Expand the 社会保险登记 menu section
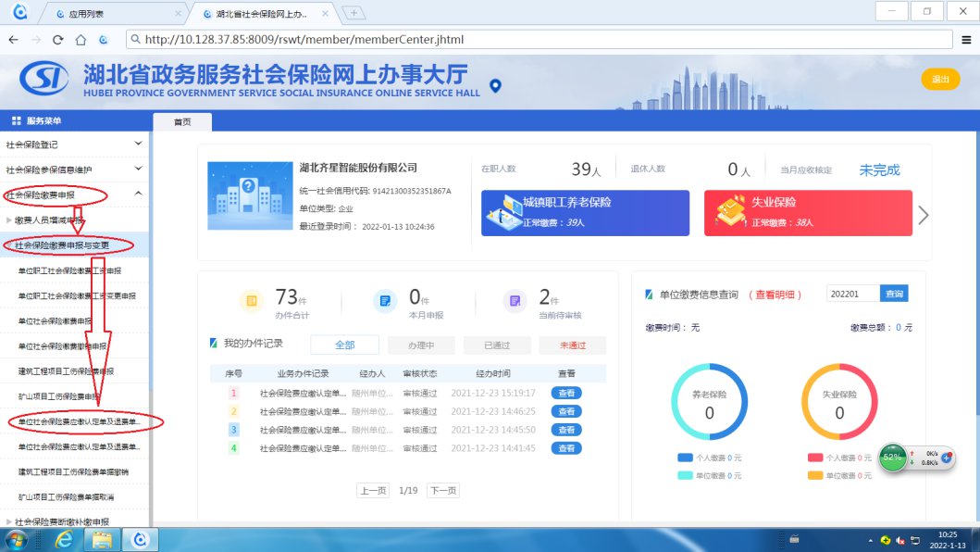 (139, 144)
